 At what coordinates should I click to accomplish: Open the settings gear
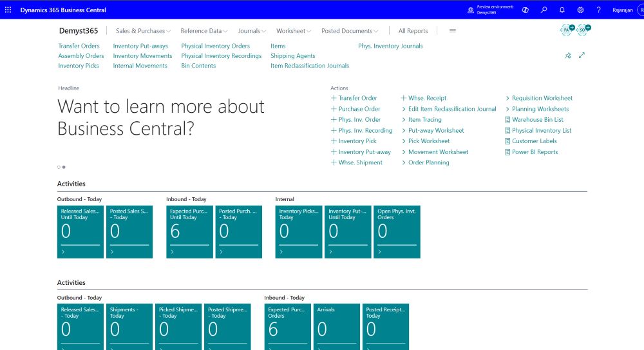click(580, 10)
